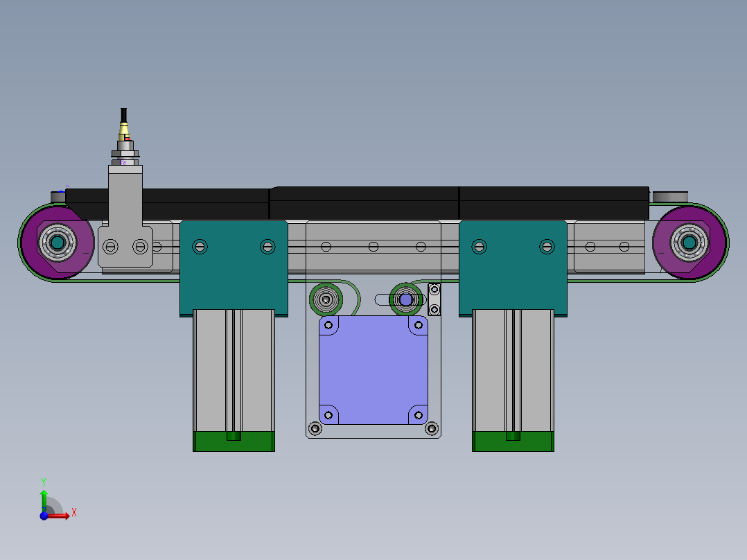
Task: Click the bottom-right screw of the motor plate
Action: [432, 428]
